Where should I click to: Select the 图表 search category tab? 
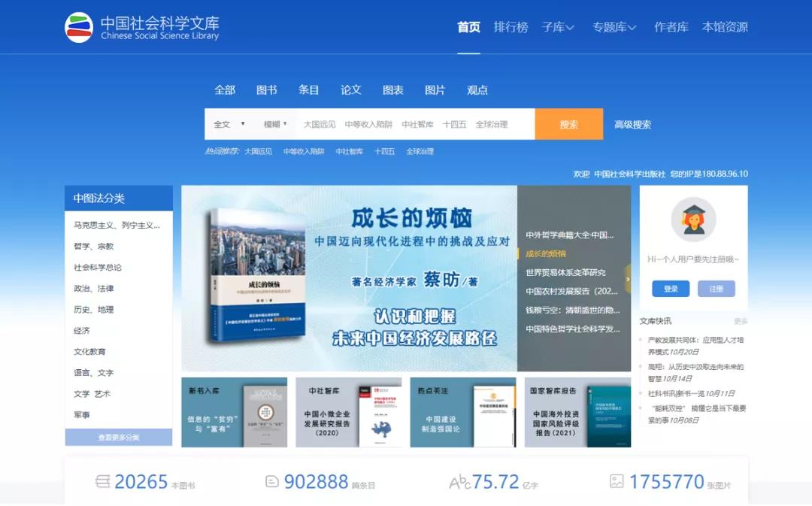point(393,90)
